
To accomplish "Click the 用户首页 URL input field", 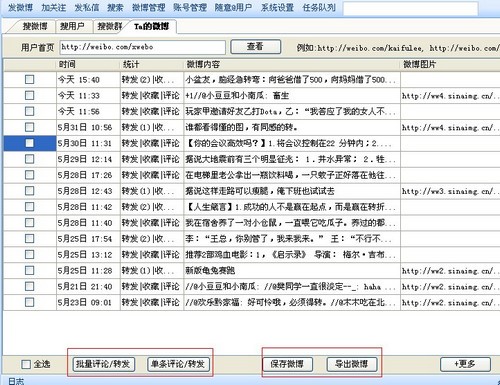I will coord(143,47).
